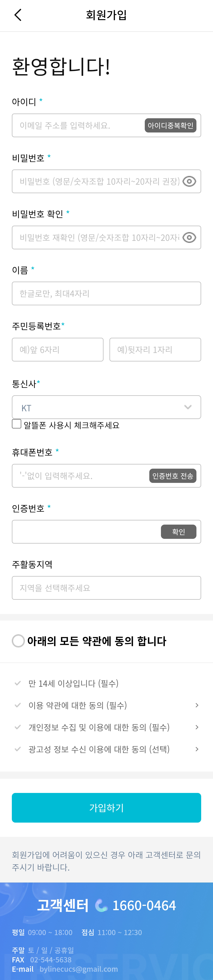The image size is (213, 980).
Task: Expand 개인정보 수집 및 이용 chevron
Action: pyautogui.click(x=197, y=727)
